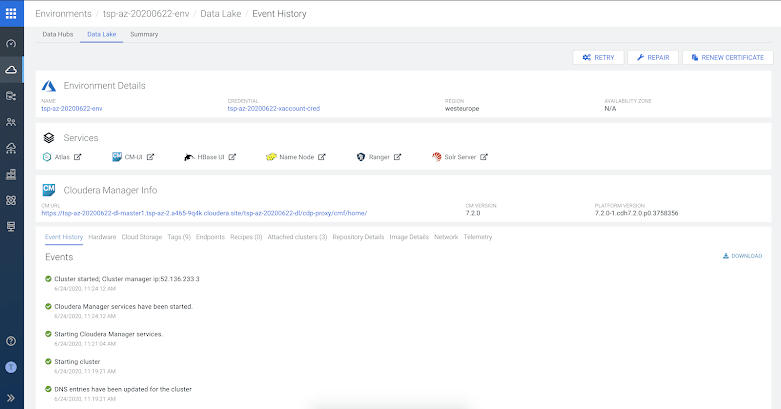Click the 'Starting cluster' event text
Screen dimensions: 781x409
tap(77, 362)
